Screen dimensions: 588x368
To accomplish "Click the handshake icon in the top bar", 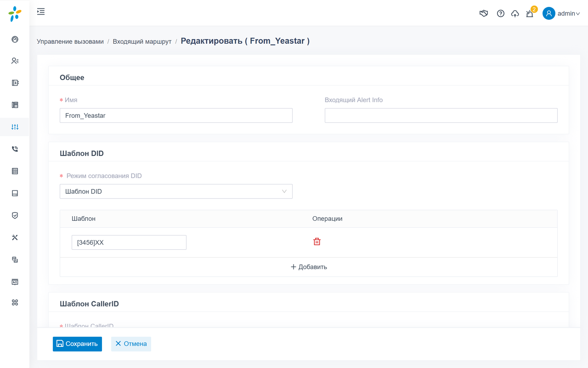I will (x=484, y=13).
